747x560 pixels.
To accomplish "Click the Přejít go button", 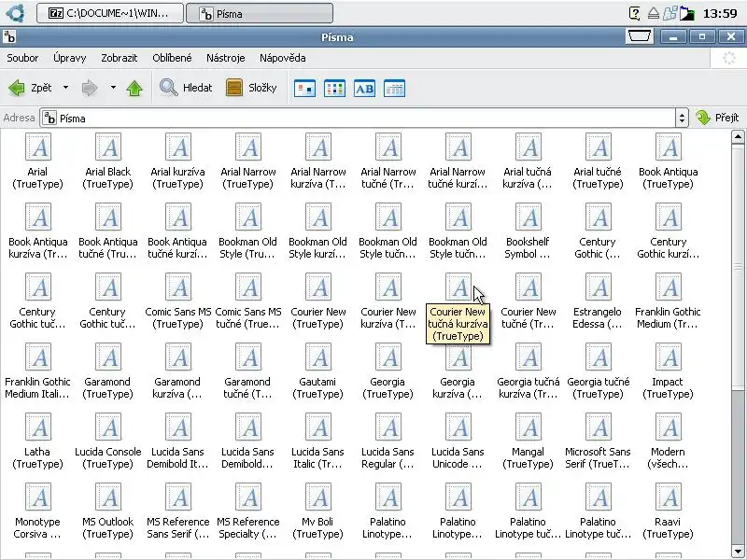I will coord(717,118).
